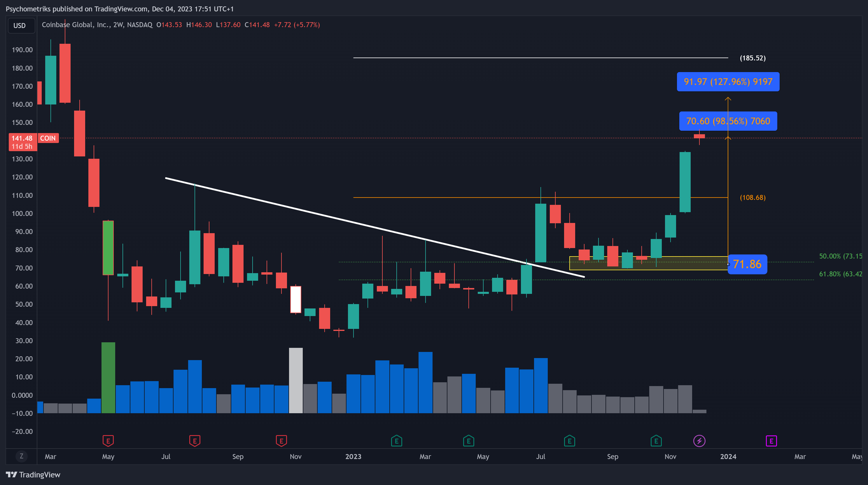The height and width of the screenshot is (485, 868).
Task: Click the Z timezone button
Action: coord(22,456)
